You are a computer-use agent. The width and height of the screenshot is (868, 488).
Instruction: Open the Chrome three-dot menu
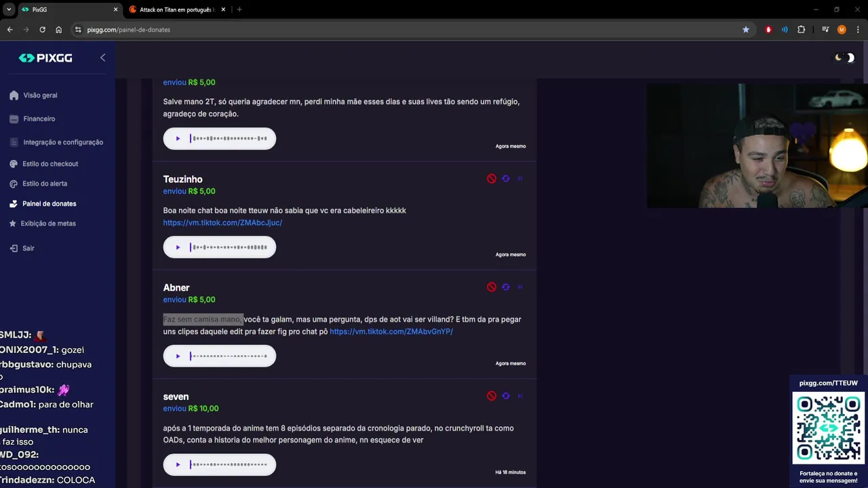pyautogui.click(x=858, y=30)
